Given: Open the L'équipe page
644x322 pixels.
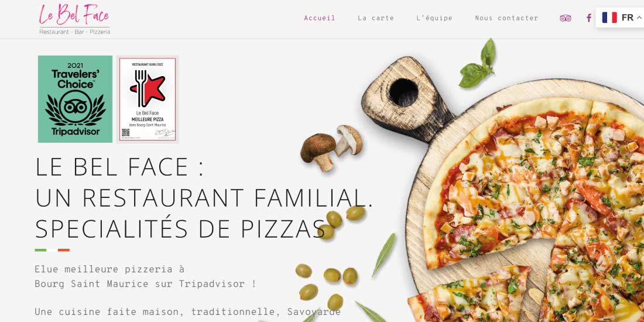Looking at the screenshot, I should [434, 18].
